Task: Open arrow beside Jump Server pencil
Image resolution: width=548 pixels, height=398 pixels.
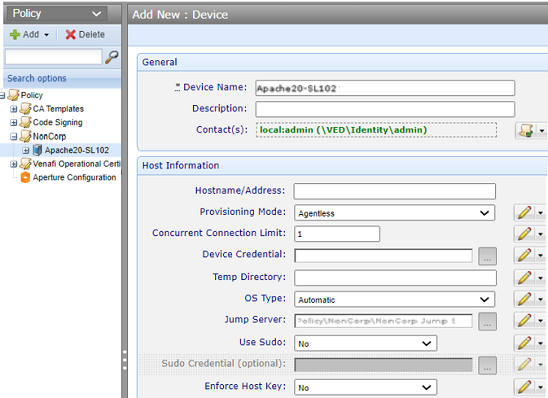Action: (540, 321)
